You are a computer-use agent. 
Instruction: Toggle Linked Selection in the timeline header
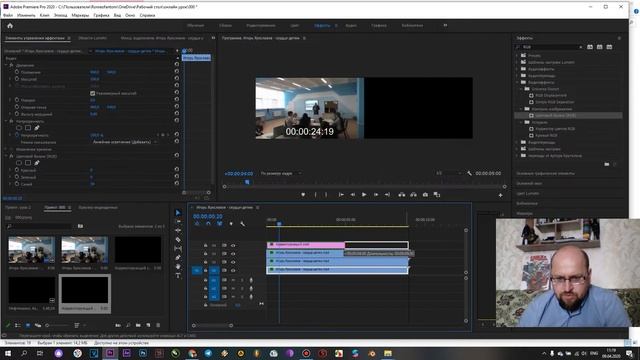220,224
